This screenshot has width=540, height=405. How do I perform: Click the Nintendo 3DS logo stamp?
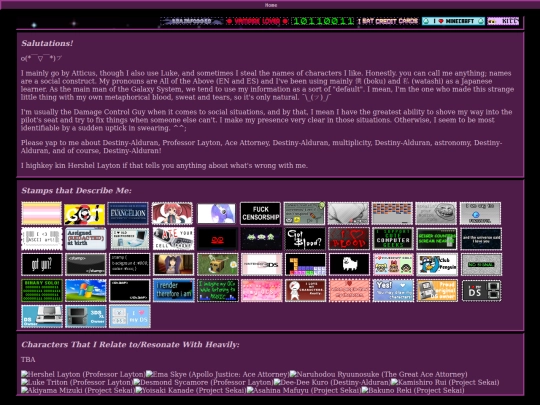(x=261, y=264)
